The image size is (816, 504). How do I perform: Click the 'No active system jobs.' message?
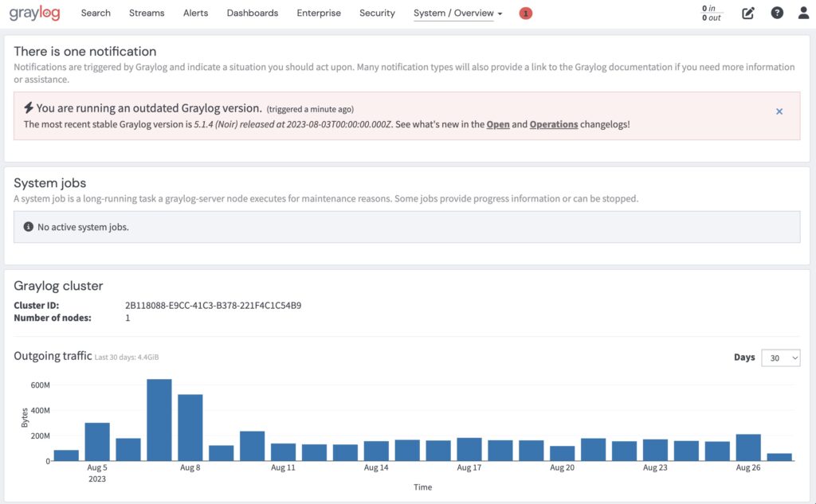pyautogui.click(x=83, y=227)
